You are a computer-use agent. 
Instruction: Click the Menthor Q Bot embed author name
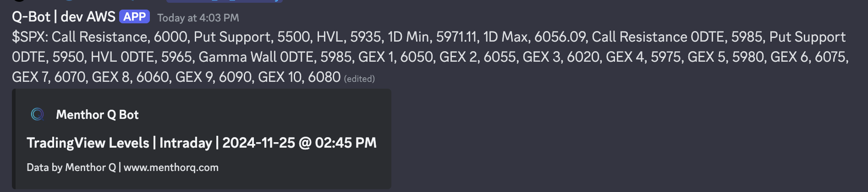pyautogui.click(x=97, y=115)
